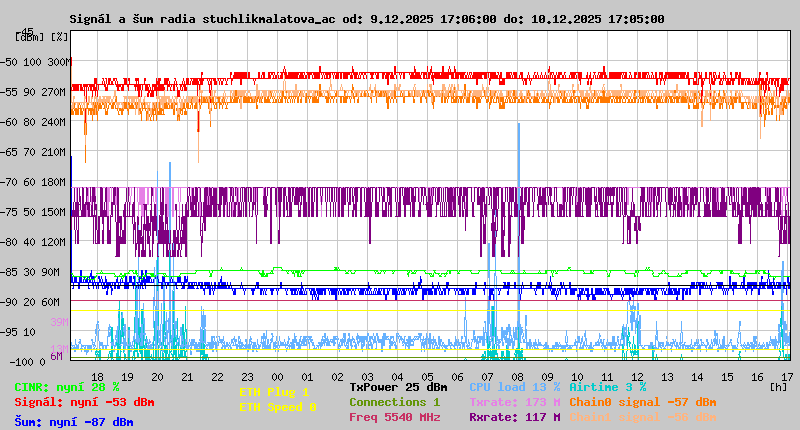Screen dimensions: 800x430
Task: Click the hour label '22' on time axis
Action: tap(217, 377)
